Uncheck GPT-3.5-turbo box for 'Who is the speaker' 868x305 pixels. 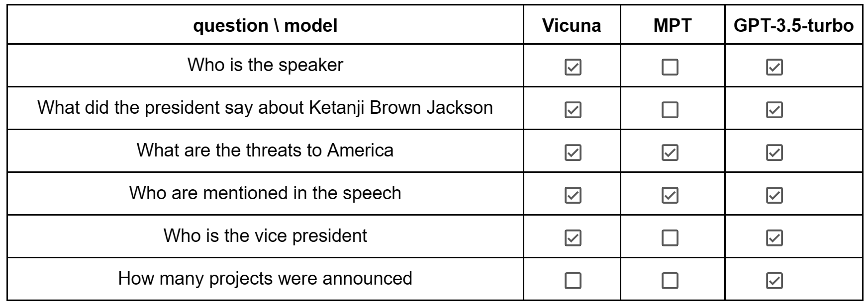[x=774, y=67]
